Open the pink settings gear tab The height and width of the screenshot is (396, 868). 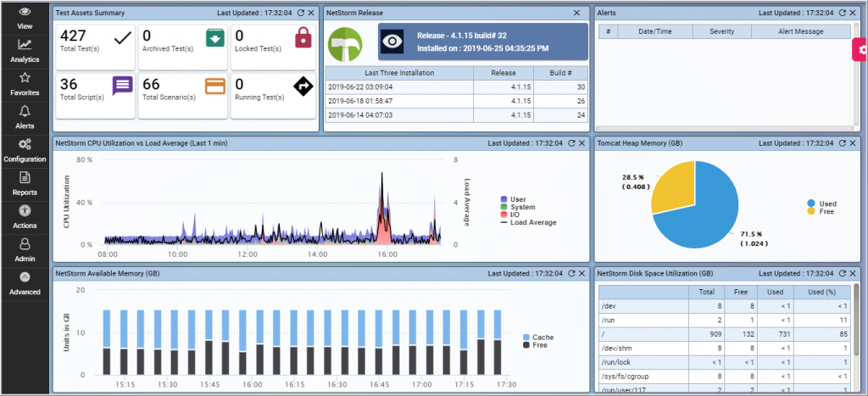860,50
